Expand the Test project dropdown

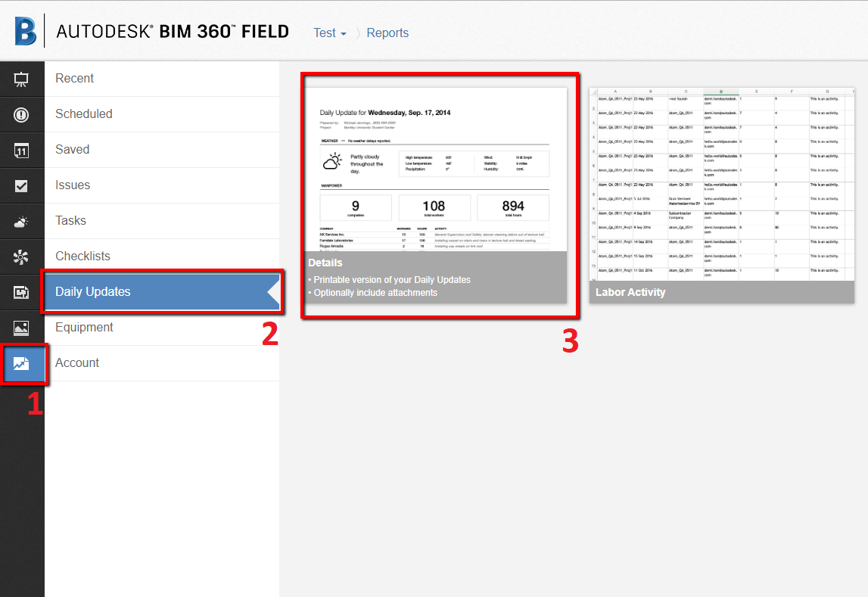click(329, 33)
